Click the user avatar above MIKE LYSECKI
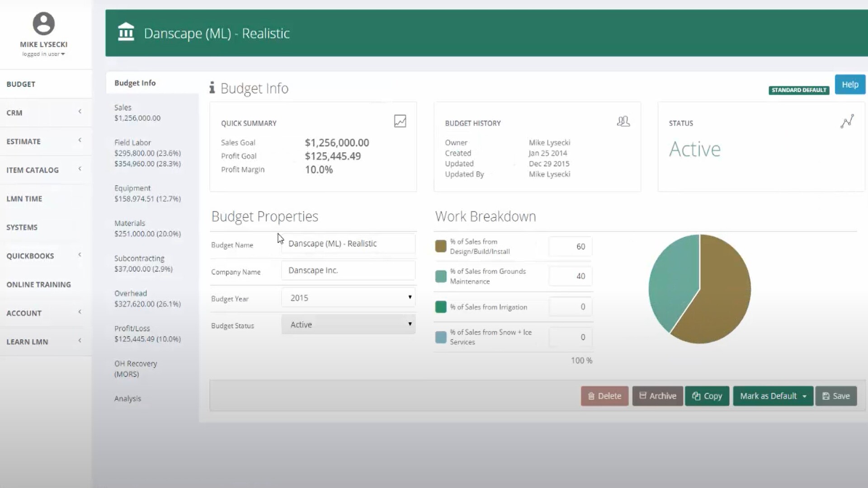This screenshot has height=488, width=868. tap(43, 23)
